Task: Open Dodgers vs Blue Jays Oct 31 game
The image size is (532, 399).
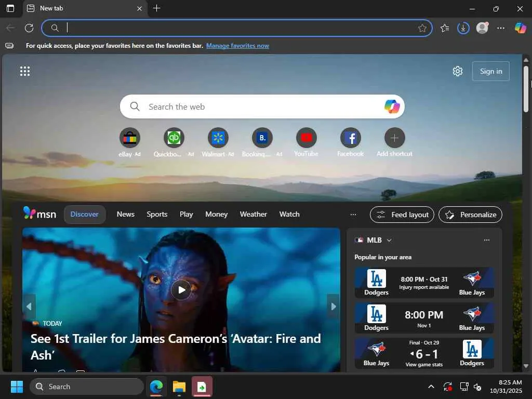Action: tap(424, 283)
